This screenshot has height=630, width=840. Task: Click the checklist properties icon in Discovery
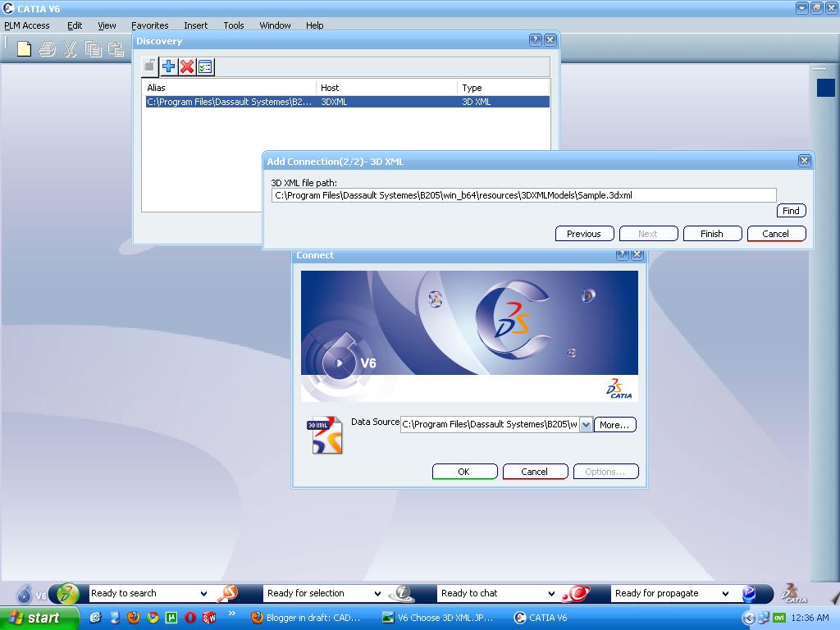pyautogui.click(x=205, y=66)
